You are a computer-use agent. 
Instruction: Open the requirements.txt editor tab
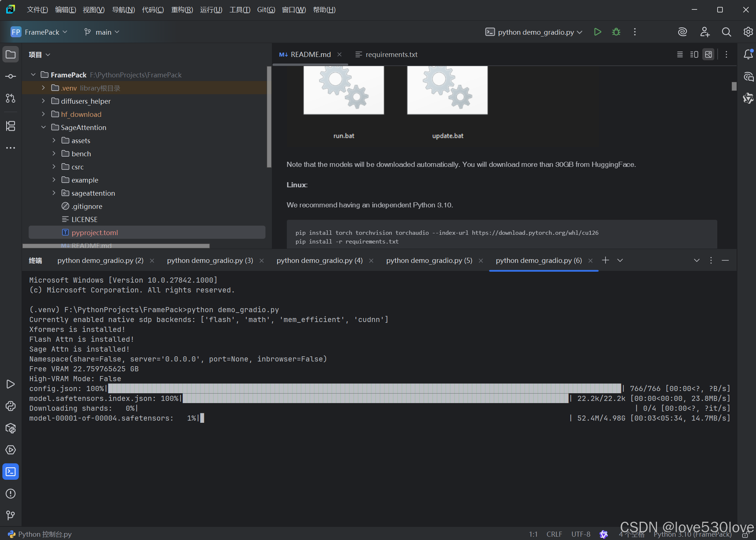[391, 54]
